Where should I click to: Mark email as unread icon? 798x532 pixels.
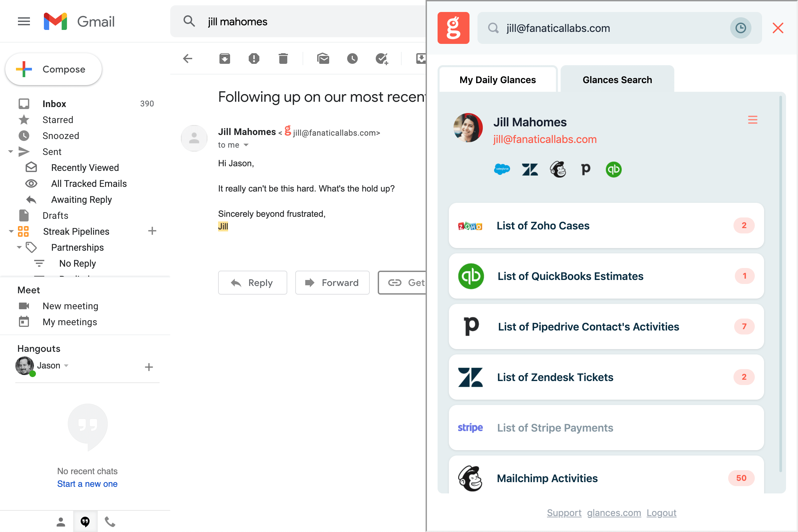click(x=323, y=59)
